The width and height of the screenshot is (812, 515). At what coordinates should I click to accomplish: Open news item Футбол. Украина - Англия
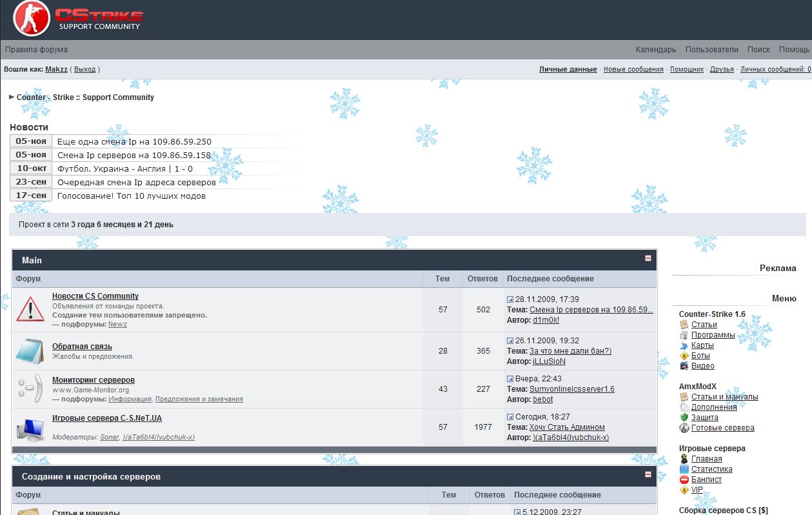coord(125,168)
